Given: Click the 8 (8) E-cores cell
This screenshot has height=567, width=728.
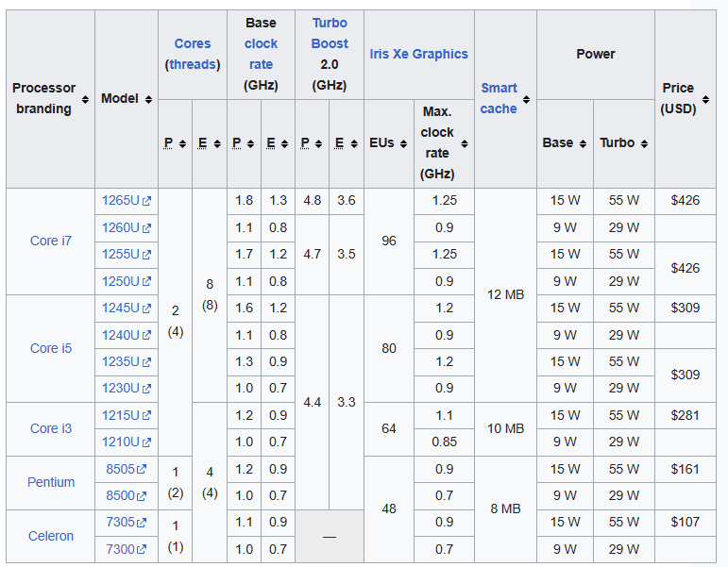Looking at the screenshot, I should pyautogui.click(x=210, y=294).
